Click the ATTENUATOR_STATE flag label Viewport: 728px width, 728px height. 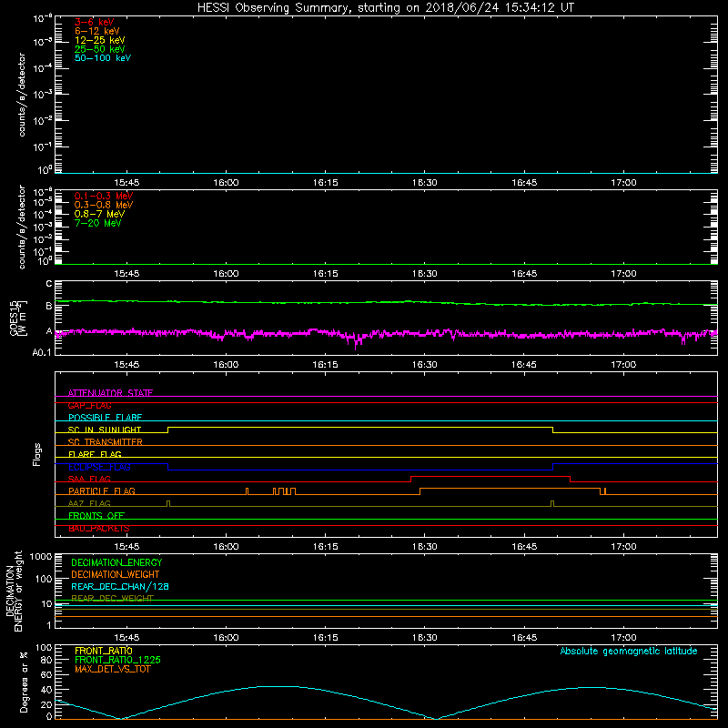110,393
